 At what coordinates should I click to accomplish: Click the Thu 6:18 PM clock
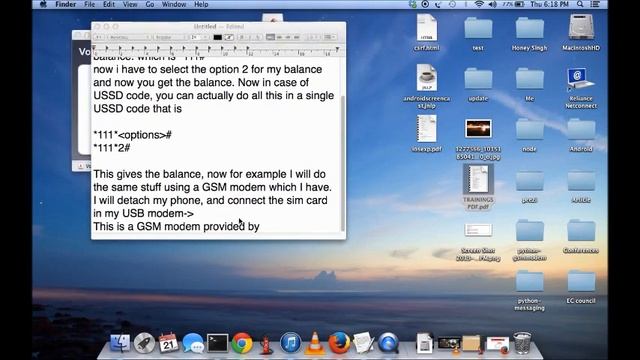click(549, 4)
